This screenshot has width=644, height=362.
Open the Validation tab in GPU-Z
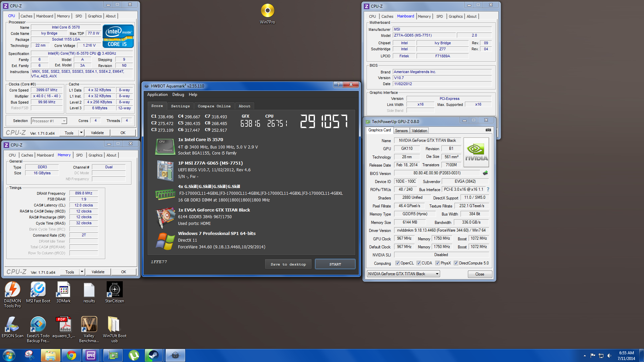[419, 131]
